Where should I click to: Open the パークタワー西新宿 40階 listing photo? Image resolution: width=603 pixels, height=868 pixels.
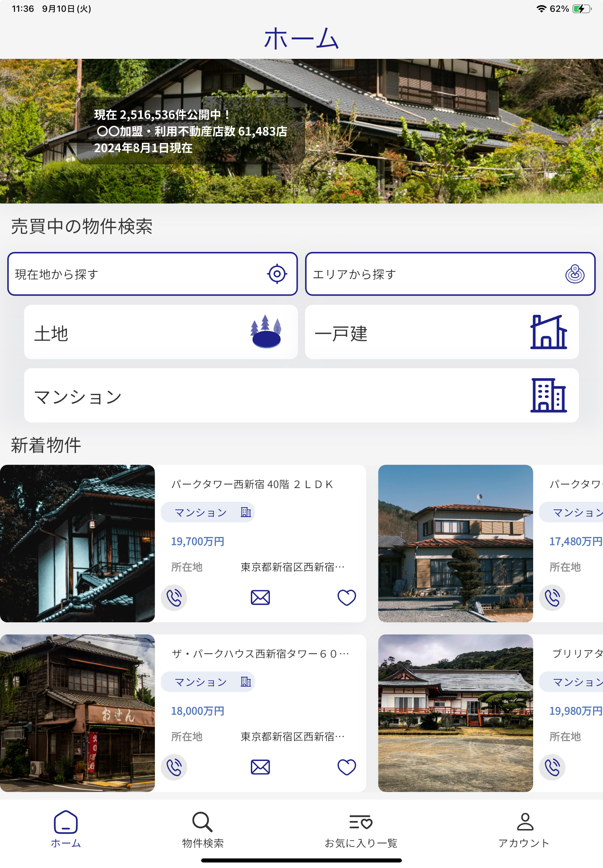(x=78, y=544)
